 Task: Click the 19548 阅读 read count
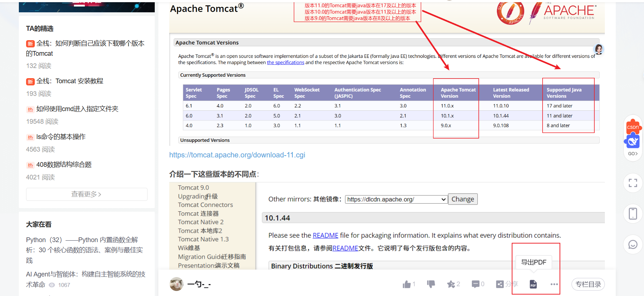click(x=42, y=122)
